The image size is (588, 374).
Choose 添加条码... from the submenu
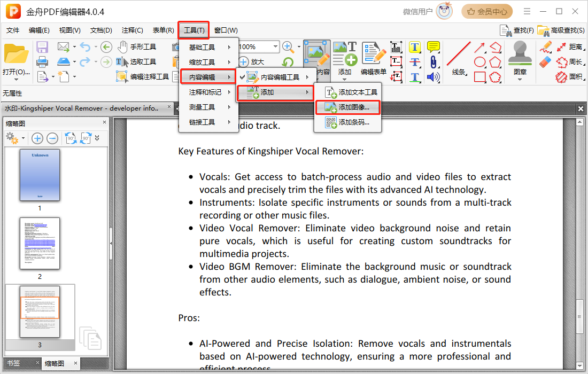(347, 122)
